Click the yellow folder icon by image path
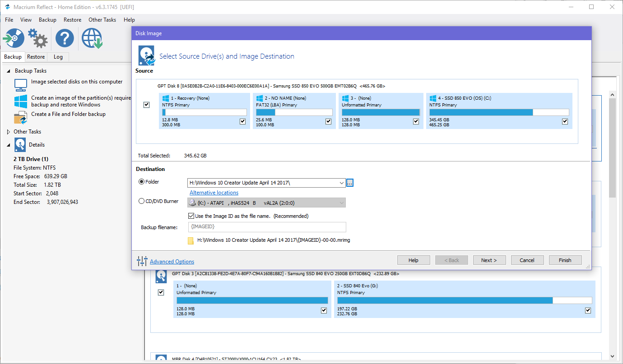The height and width of the screenshot is (364, 623). point(191,240)
